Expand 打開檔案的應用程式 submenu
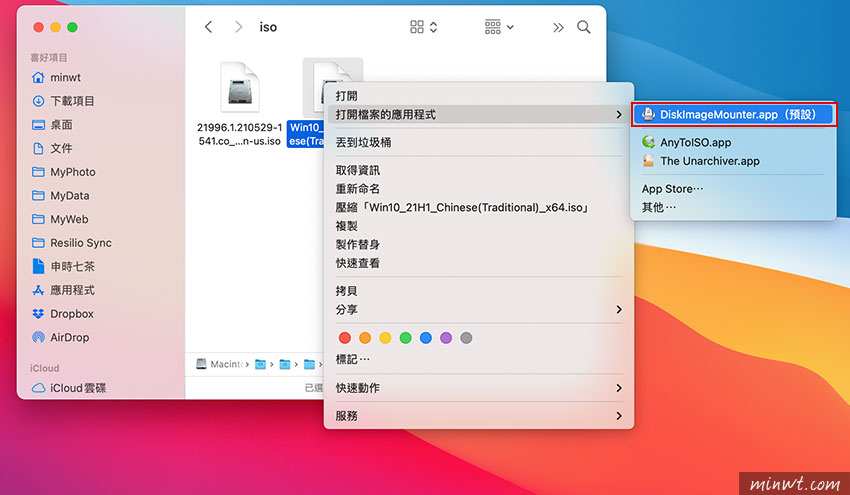Viewport: 850px width, 495px height. point(479,114)
